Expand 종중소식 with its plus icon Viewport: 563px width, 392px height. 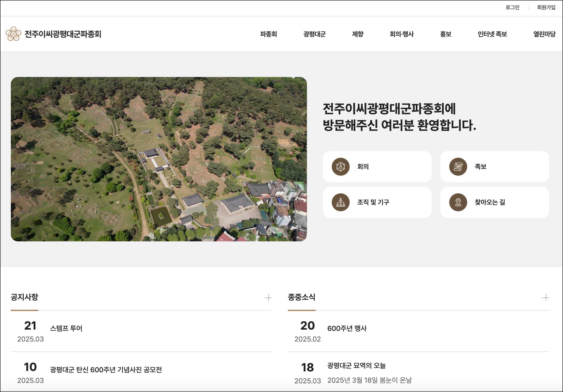[x=545, y=298]
